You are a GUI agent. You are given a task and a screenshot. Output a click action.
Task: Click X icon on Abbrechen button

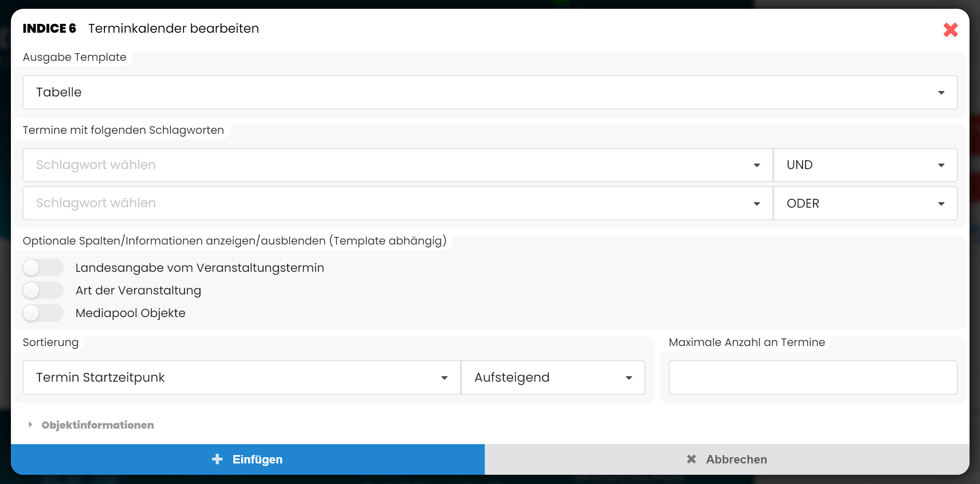point(691,459)
